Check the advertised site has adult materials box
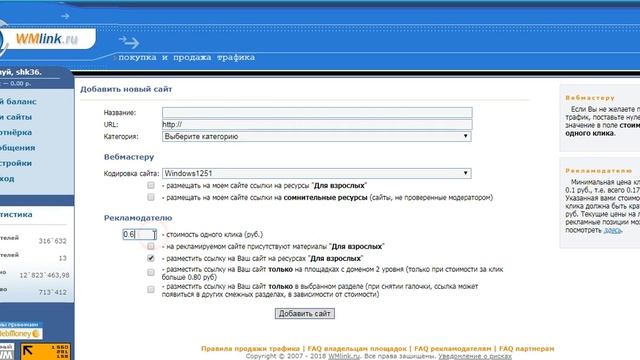This screenshot has width=640, height=360. coord(151,246)
